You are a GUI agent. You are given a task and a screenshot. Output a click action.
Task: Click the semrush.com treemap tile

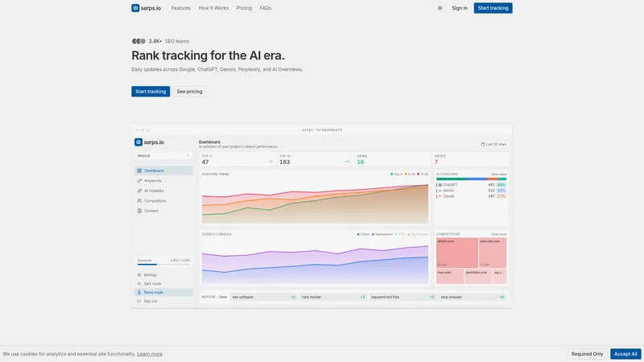tap(493, 253)
